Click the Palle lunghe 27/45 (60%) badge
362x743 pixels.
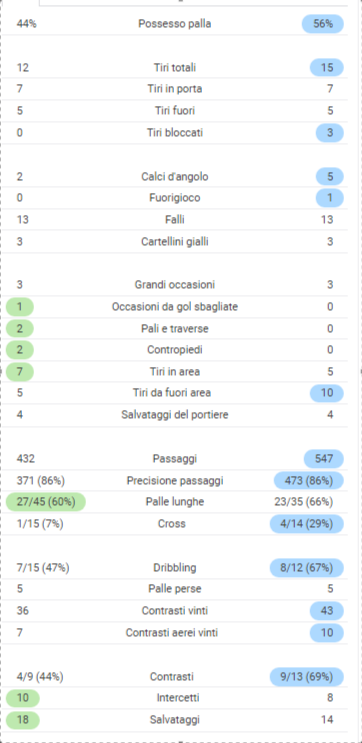tap(46, 502)
